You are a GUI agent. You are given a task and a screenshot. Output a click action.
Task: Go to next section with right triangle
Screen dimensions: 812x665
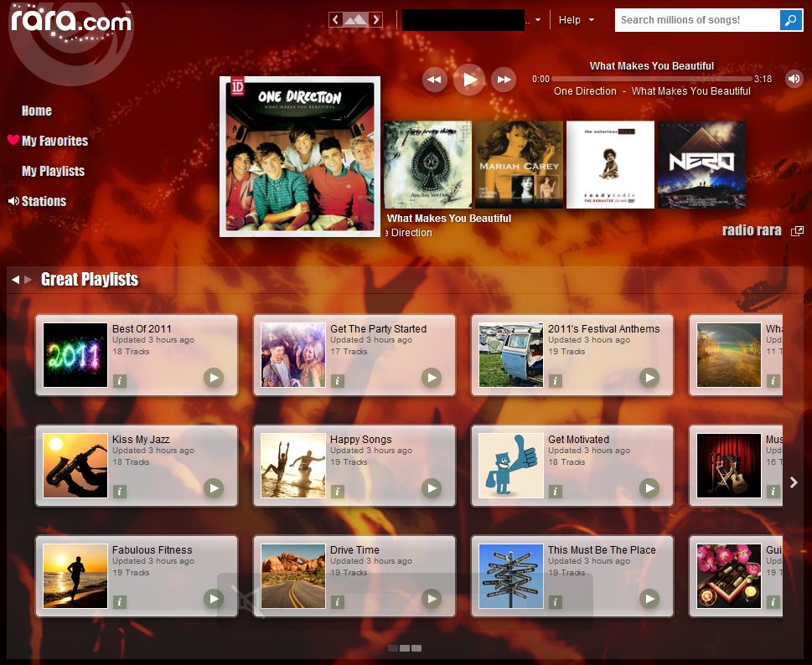pyautogui.click(x=28, y=280)
